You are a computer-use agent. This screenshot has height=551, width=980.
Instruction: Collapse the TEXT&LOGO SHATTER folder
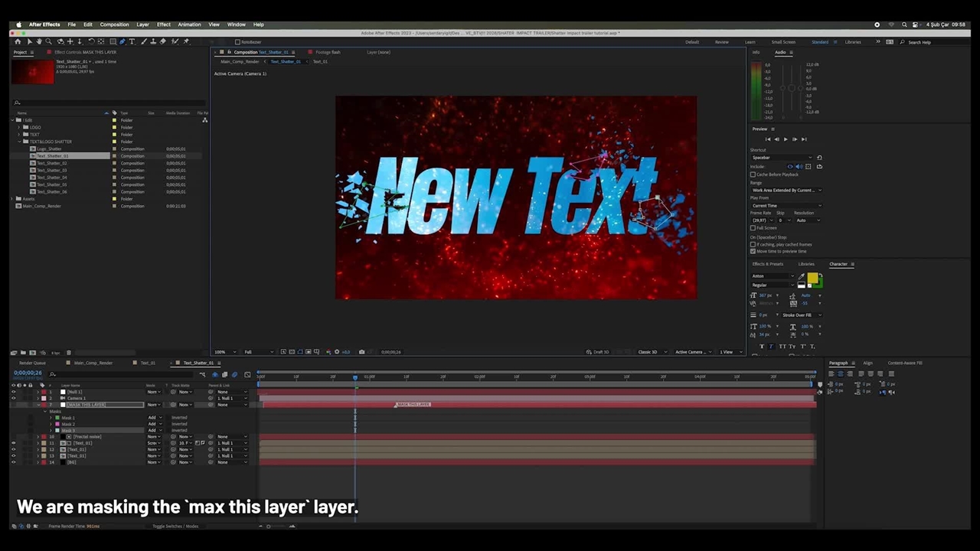20,142
